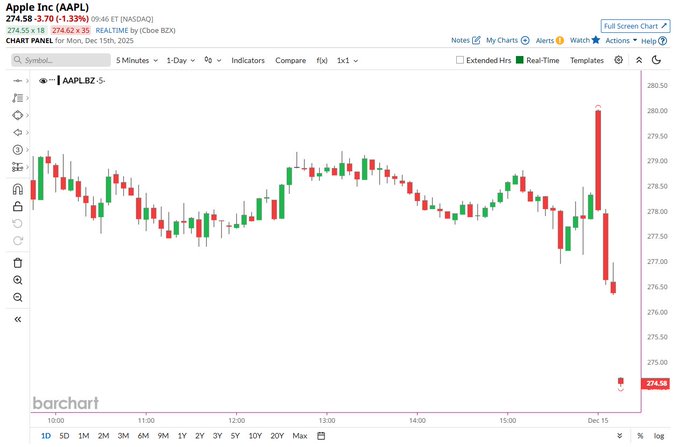Open the 1x1 grid layout dropdown
The width and height of the screenshot is (680, 447).
347,60
